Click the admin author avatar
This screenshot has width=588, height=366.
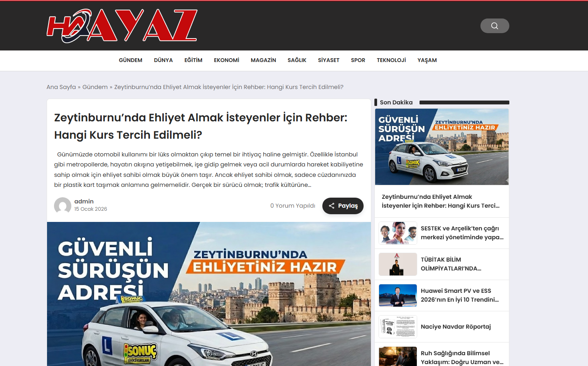(x=62, y=205)
